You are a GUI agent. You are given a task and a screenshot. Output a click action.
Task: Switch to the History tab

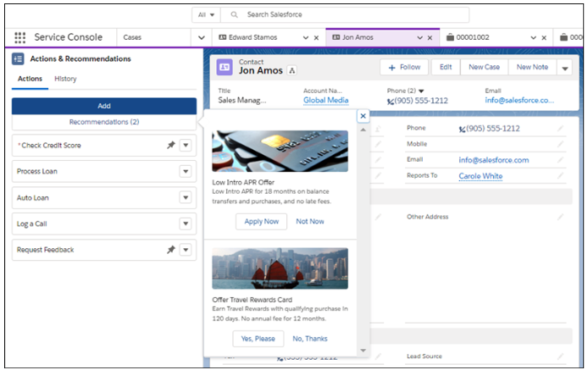(65, 79)
